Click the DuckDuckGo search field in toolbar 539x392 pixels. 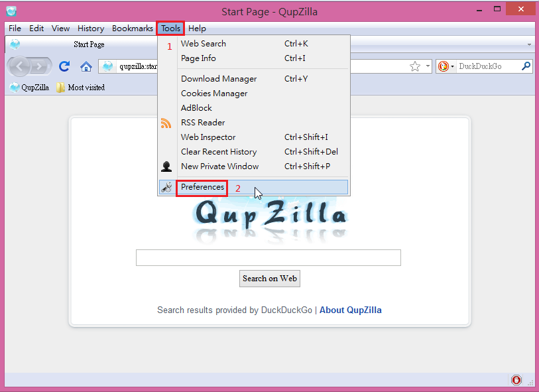point(489,66)
